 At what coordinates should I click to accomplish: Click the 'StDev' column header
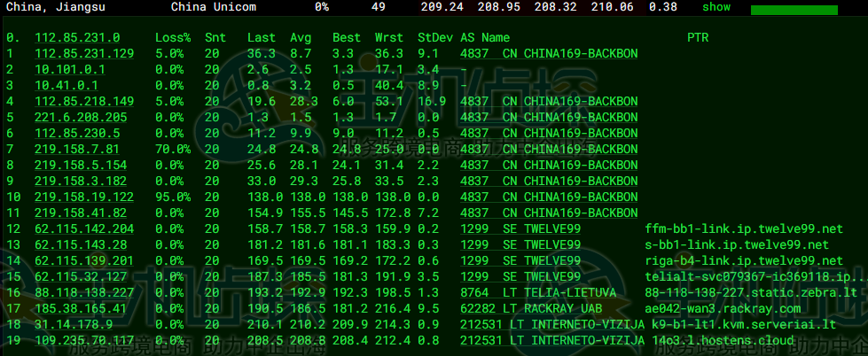click(x=435, y=37)
